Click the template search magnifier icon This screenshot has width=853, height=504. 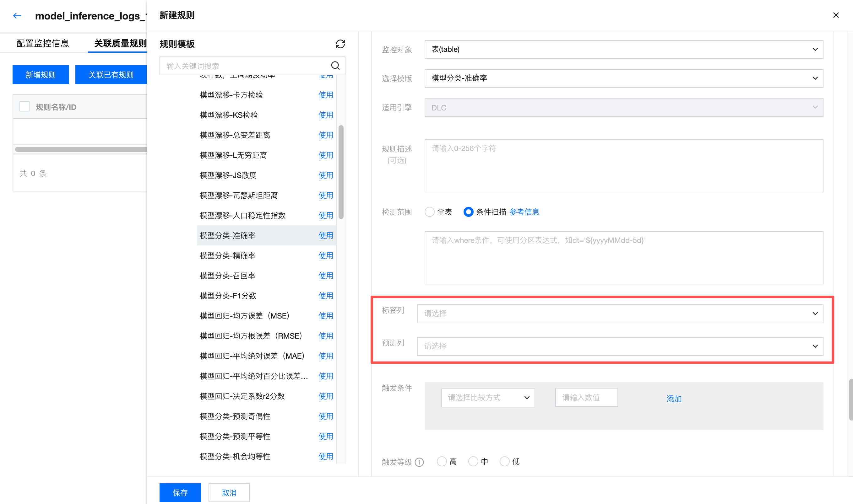[x=335, y=66]
